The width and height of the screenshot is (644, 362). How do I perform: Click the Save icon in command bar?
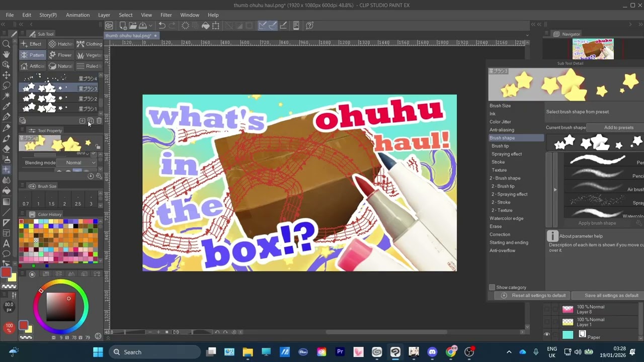pos(143,26)
